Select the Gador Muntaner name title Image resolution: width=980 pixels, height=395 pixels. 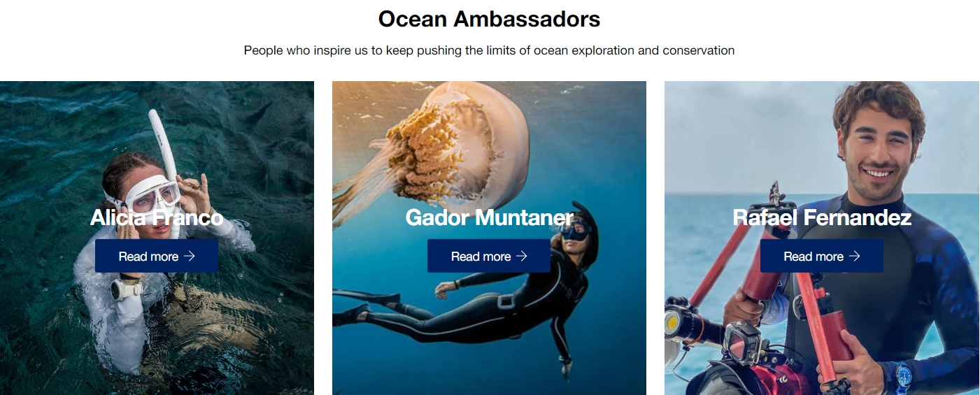[490, 217]
